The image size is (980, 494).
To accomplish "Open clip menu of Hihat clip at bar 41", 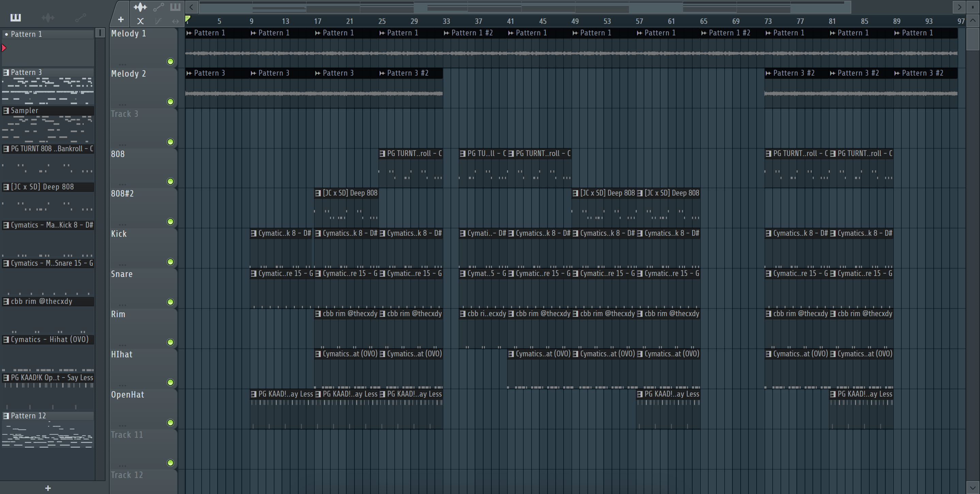I will point(511,354).
